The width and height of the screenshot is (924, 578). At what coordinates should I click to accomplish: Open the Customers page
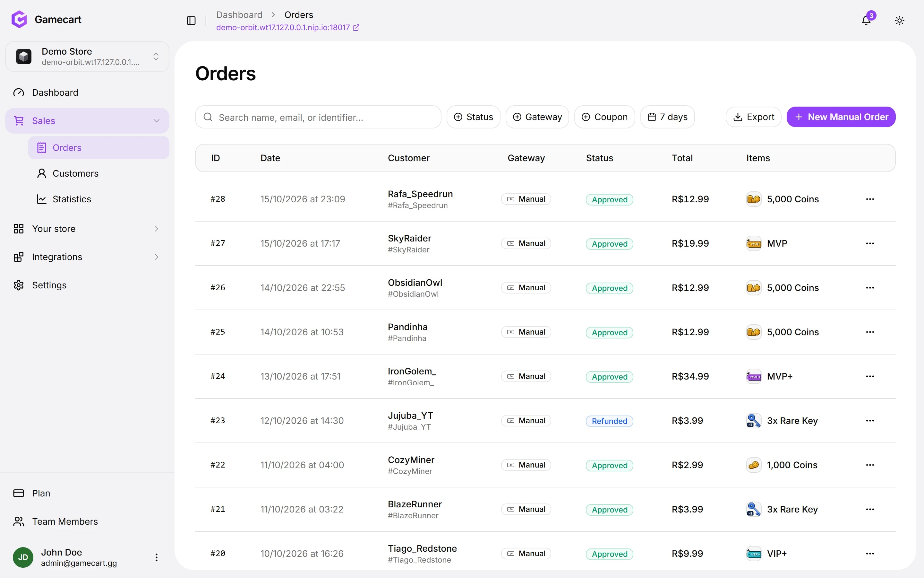click(x=98, y=173)
